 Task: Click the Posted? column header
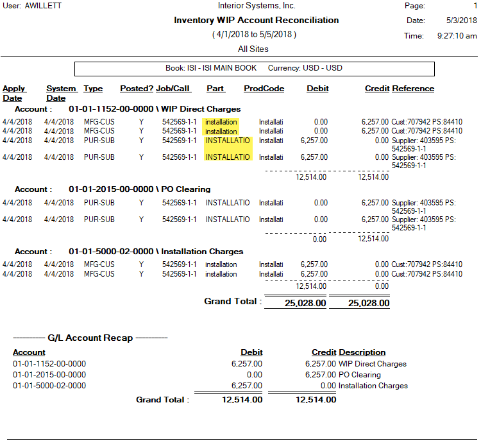[x=137, y=89]
